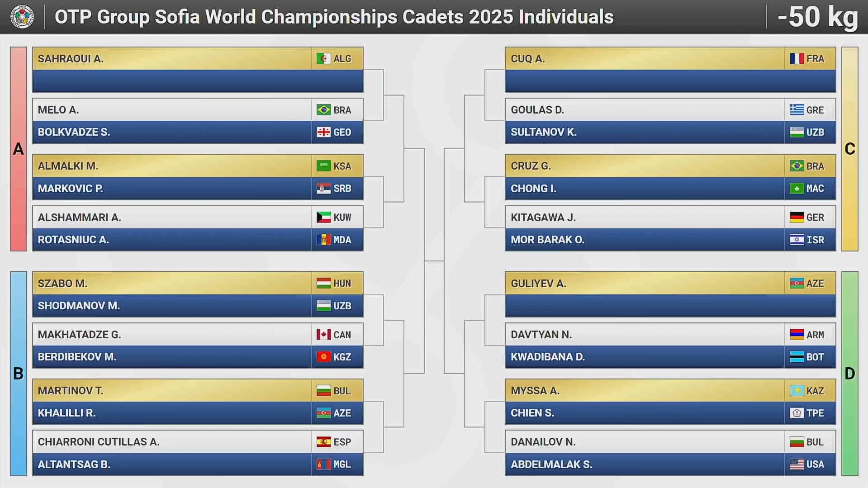Click the Algeria flag beside SAHRAOUI A.
The height and width of the screenshot is (488, 868).
point(323,59)
